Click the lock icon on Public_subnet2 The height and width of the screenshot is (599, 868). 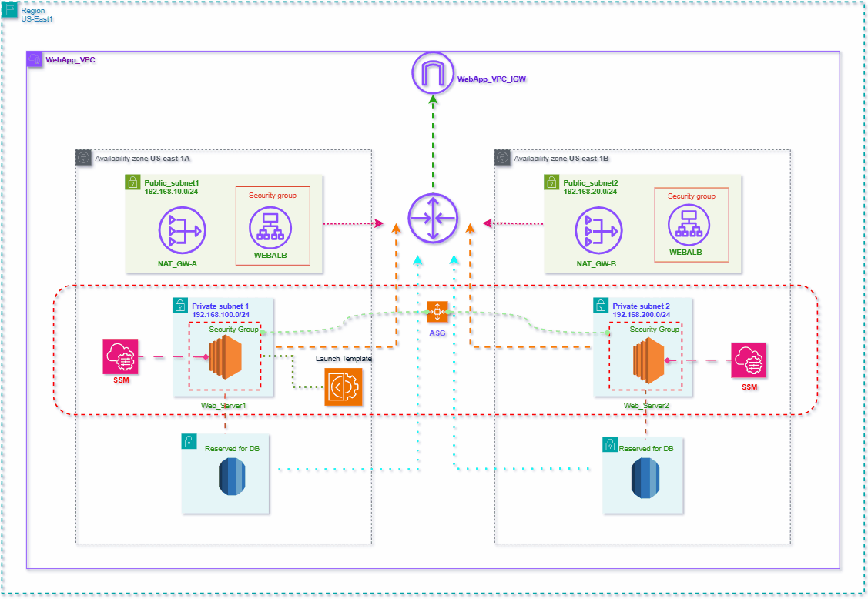click(551, 182)
